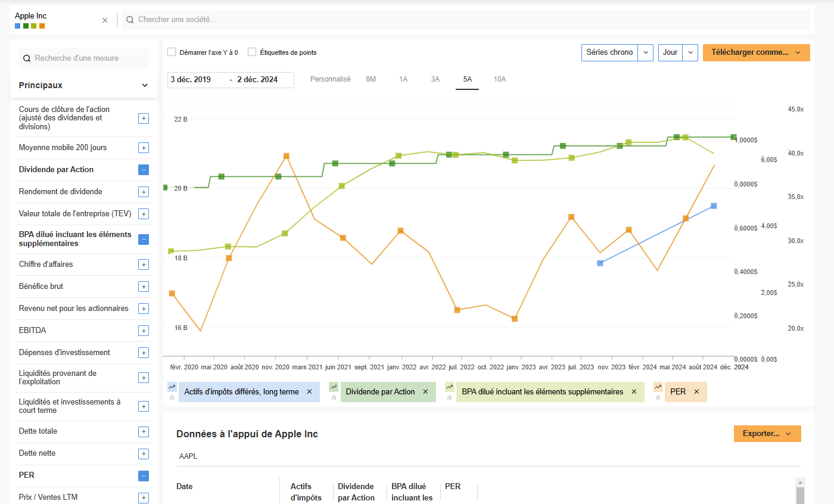
Task: Remove Actifs d'impôts différés chip with X
Action: (x=309, y=392)
